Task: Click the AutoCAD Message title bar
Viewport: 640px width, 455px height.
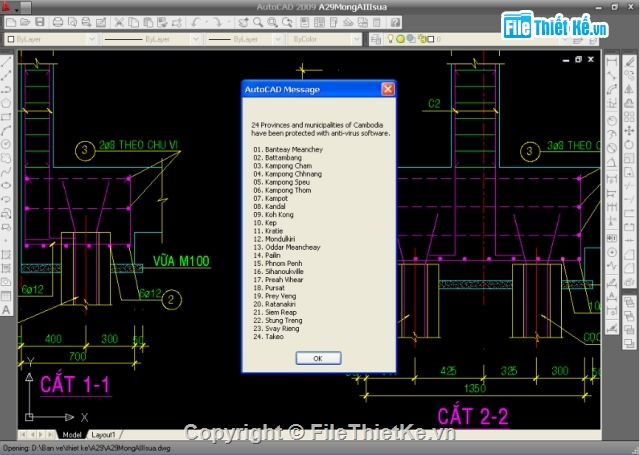Action: (x=318, y=89)
